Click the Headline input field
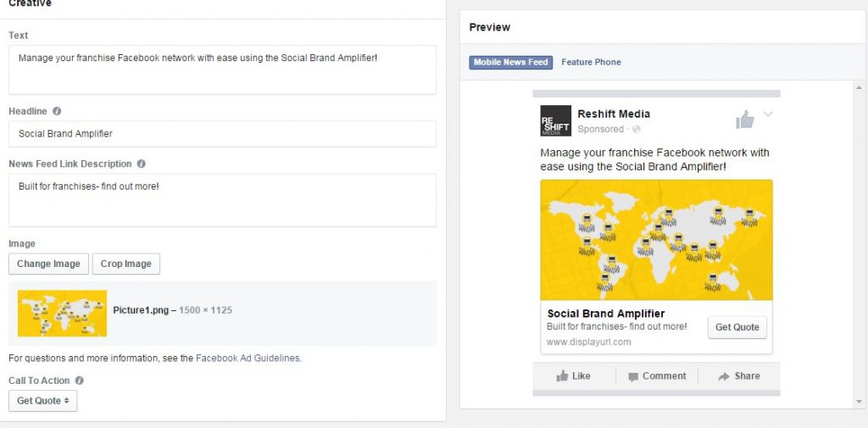 [x=222, y=134]
